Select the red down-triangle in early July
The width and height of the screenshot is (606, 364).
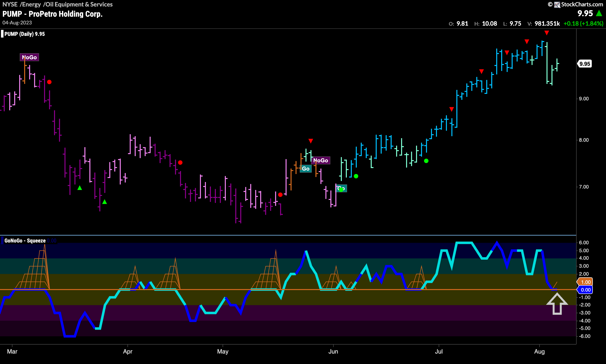click(x=452, y=109)
